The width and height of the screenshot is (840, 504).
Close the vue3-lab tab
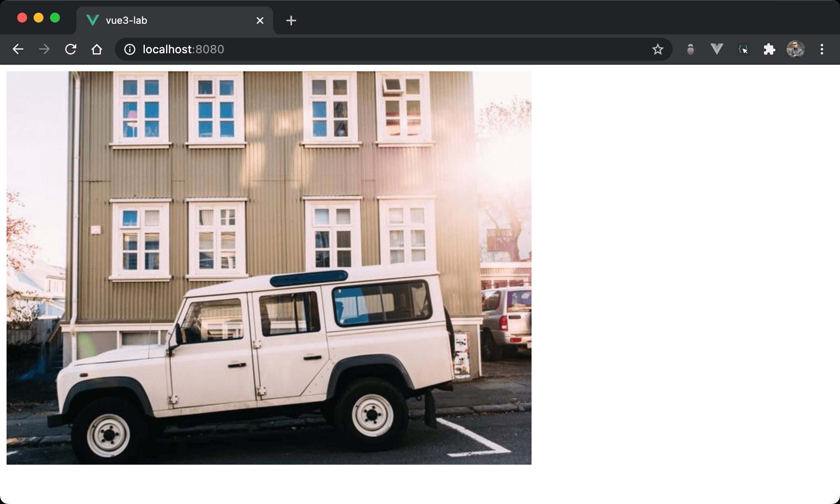point(260,20)
